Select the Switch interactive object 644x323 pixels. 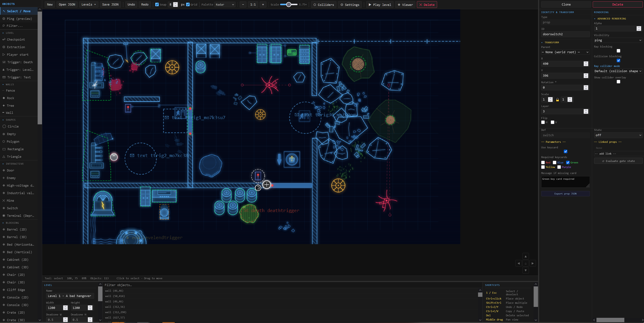(19, 208)
